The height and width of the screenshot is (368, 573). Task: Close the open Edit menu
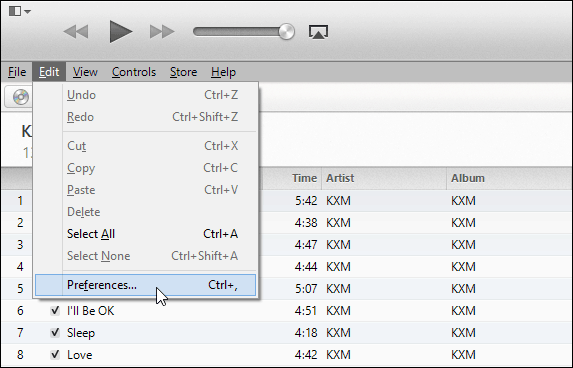coord(49,72)
